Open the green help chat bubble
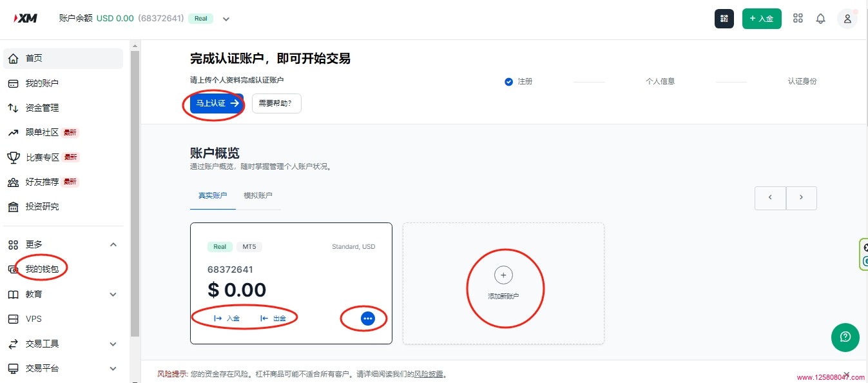 pos(845,337)
